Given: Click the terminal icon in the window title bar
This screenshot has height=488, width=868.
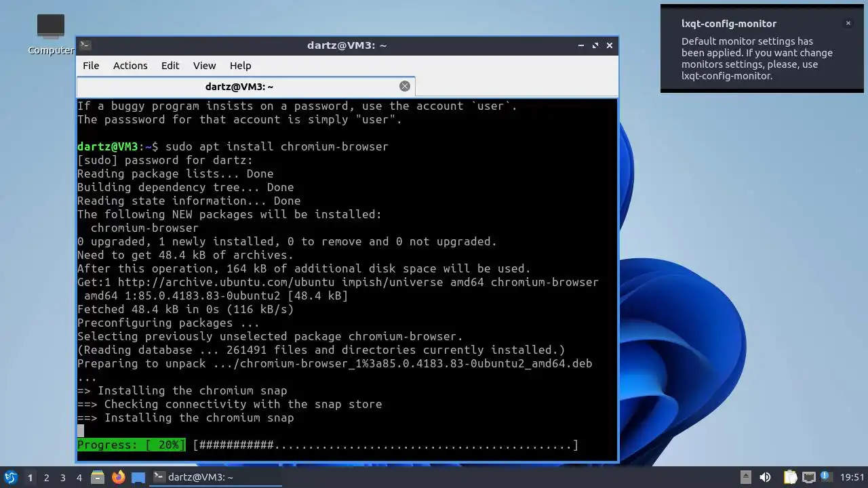Looking at the screenshot, I should [85, 45].
